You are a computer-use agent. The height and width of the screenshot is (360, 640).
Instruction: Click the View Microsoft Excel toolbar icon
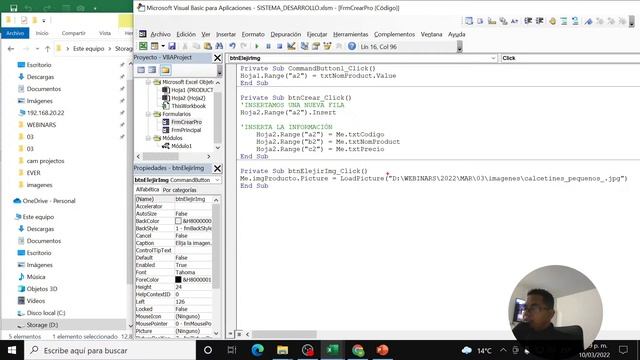pos(143,46)
